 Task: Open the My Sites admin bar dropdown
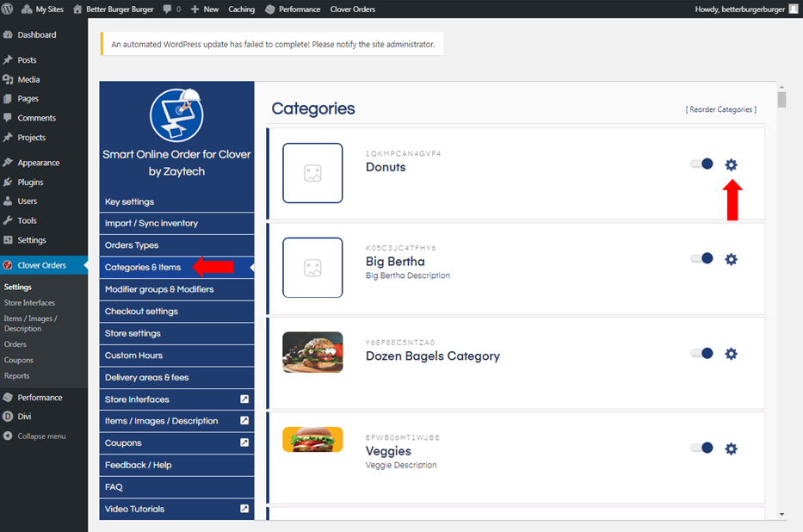click(42, 9)
